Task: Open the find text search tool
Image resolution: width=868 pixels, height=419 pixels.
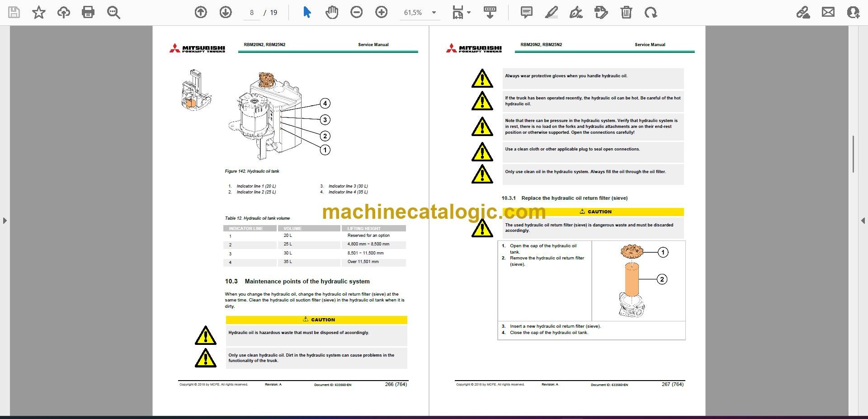Action: coord(113,12)
